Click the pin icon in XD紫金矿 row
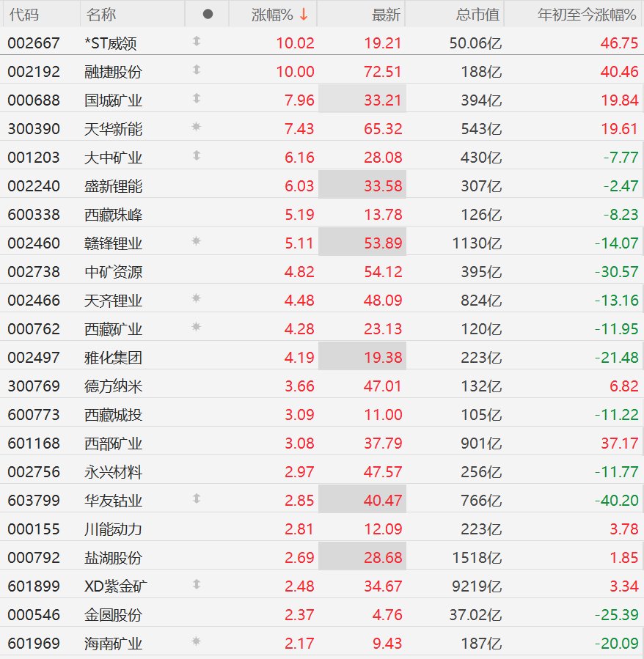The height and width of the screenshot is (659, 644). coord(196,584)
